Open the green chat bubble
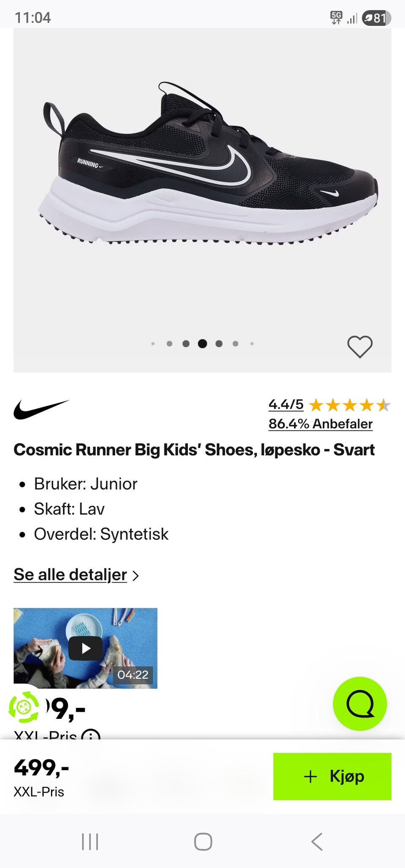Viewport: 405px width, 868px height. click(x=360, y=704)
